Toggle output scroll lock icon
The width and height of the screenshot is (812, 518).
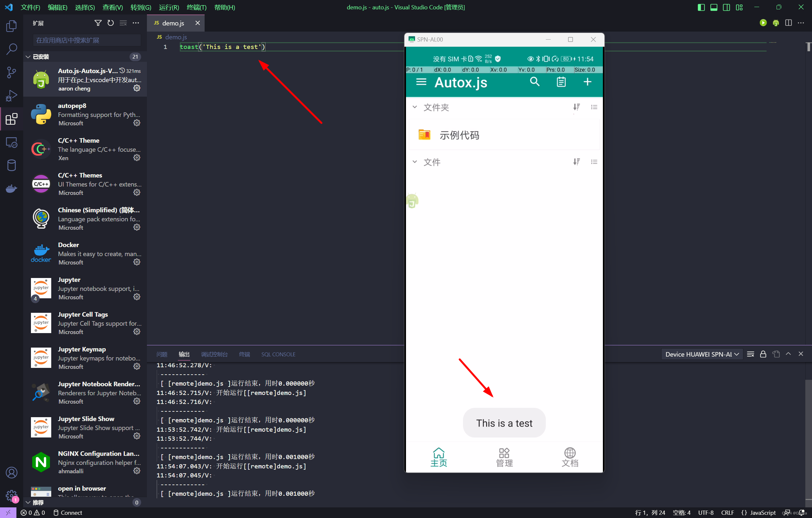763,354
